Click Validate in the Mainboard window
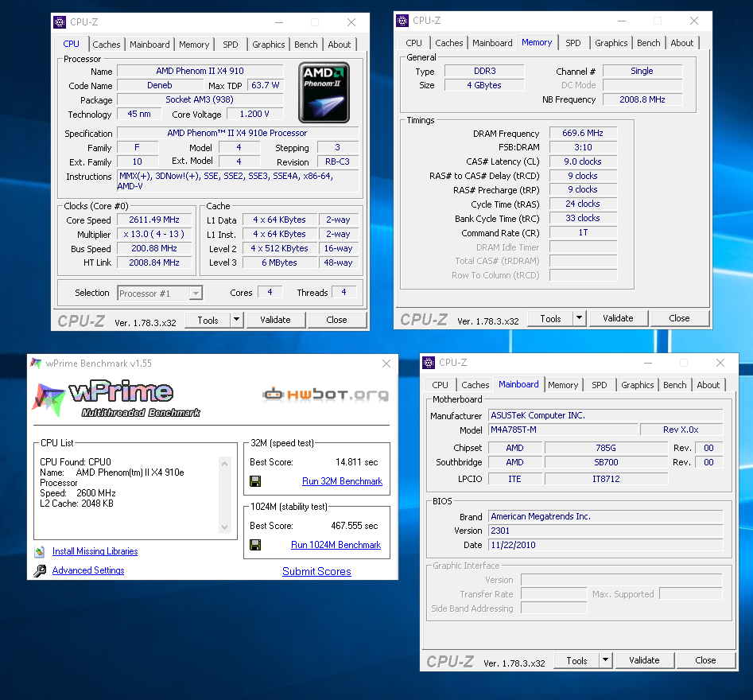 [645, 660]
